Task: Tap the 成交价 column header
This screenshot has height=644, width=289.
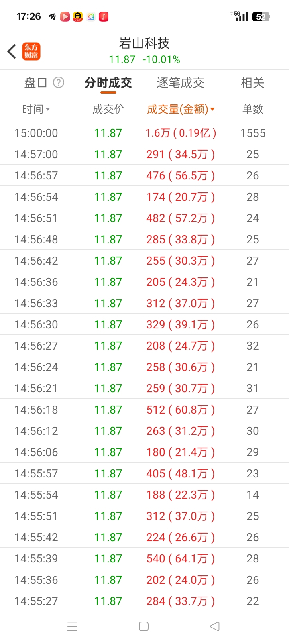Action: click(x=108, y=109)
